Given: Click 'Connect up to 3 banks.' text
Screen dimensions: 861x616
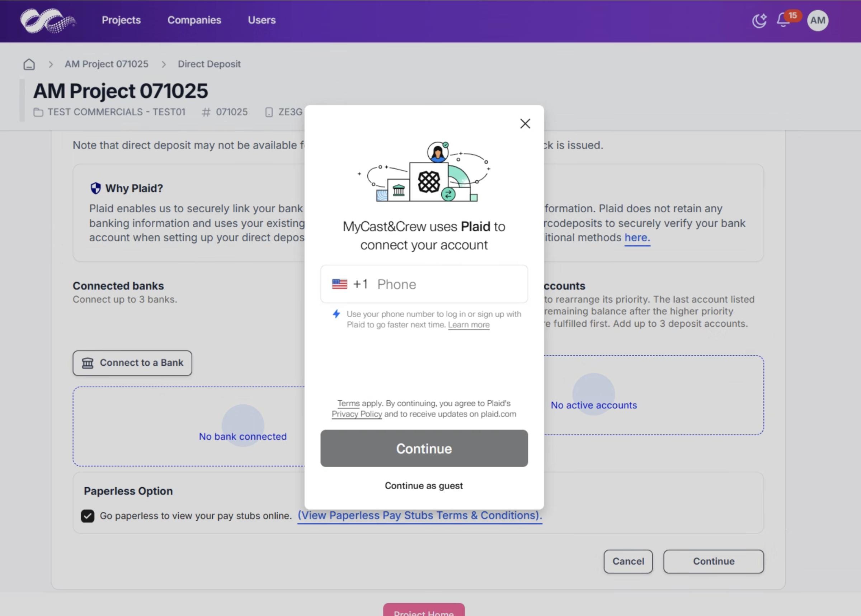Looking at the screenshot, I should point(125,300).
